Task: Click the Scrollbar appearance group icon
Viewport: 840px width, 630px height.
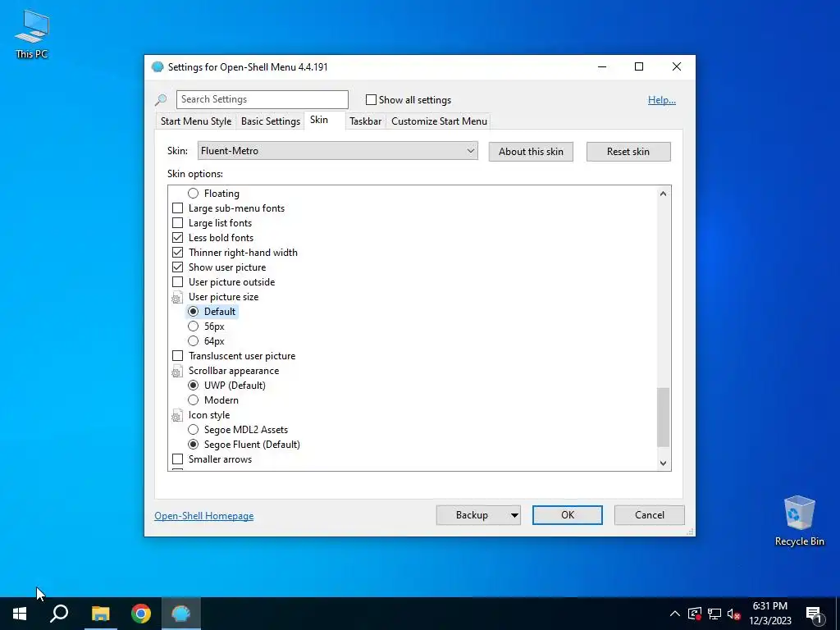Action: [x=177, y=372]
